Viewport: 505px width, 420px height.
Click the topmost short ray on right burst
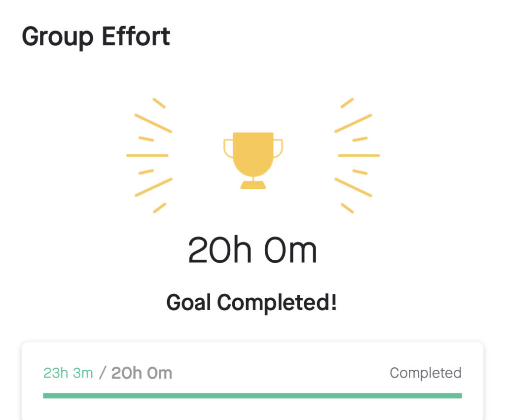click(x=347, y=103)
